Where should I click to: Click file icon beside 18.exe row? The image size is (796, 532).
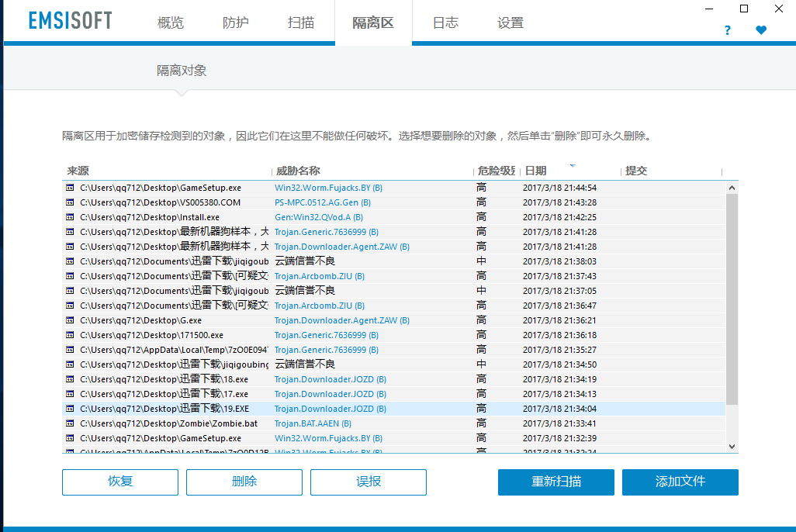[x=70, y=379]
